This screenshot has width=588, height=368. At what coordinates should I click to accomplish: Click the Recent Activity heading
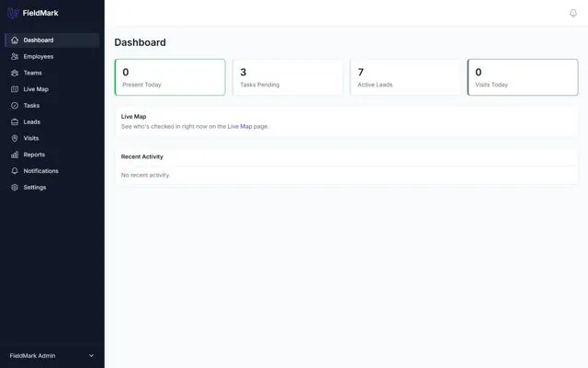tap(141, 156)
